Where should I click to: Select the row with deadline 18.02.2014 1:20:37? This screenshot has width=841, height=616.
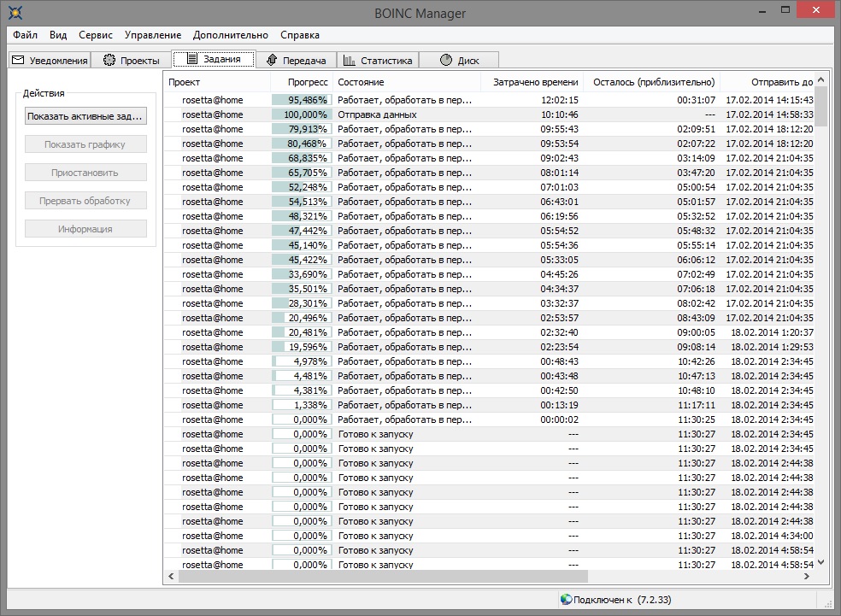(x=489, y=332)
